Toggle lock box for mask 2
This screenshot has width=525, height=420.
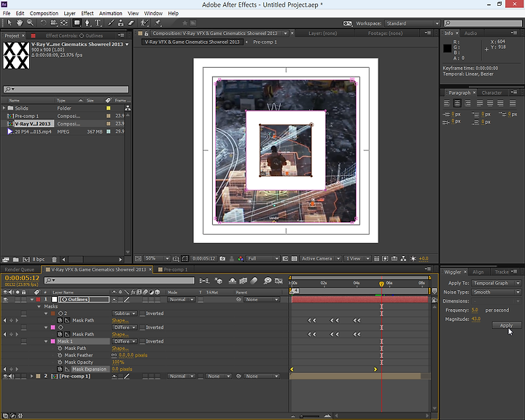coord(23,314)
